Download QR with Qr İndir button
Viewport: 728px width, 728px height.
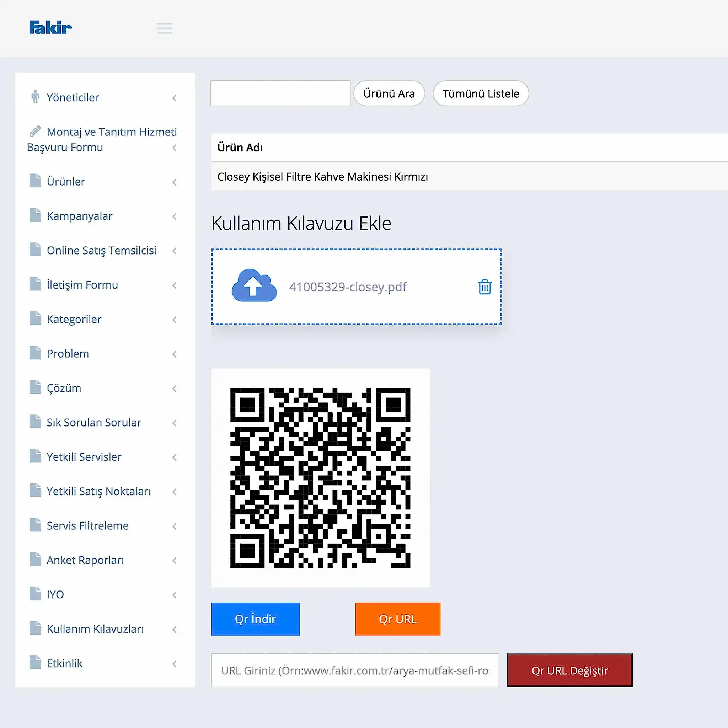(x=255, y=619)
